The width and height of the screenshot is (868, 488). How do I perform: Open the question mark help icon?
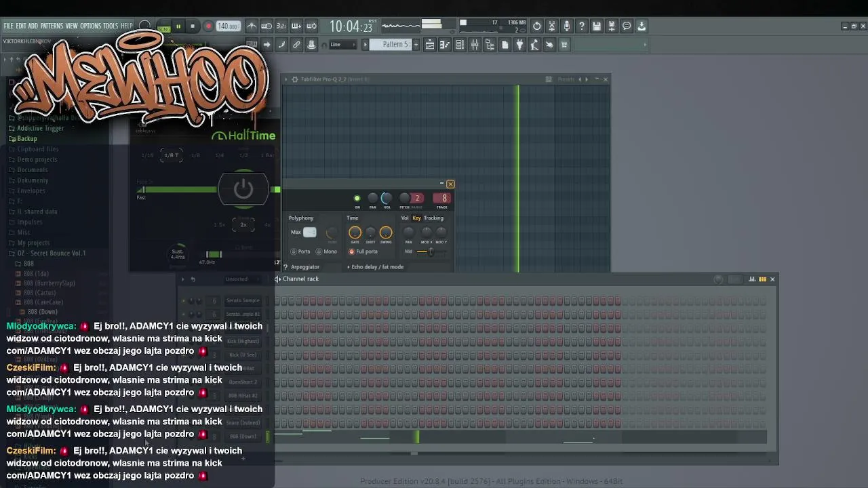coord(581,26)
